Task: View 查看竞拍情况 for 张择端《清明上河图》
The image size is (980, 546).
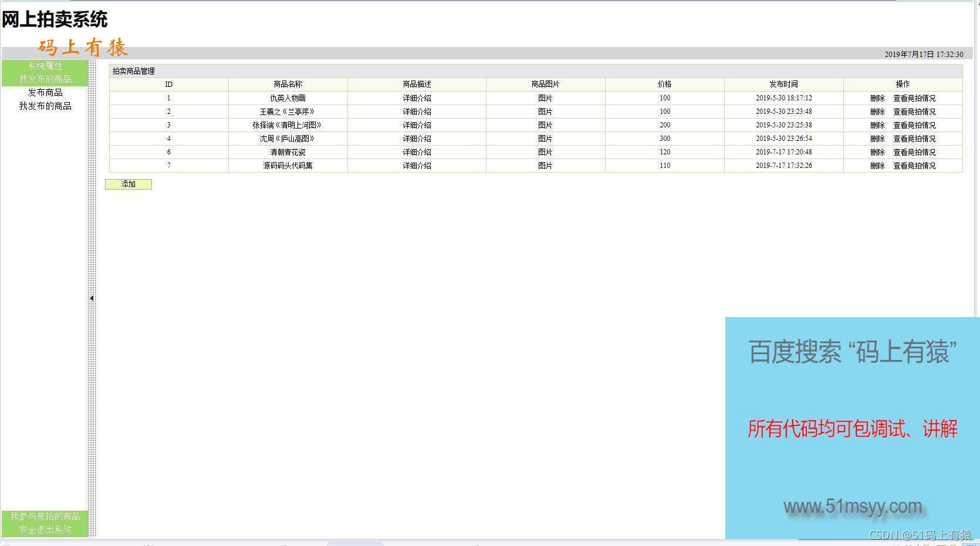Action: point(914,126)
